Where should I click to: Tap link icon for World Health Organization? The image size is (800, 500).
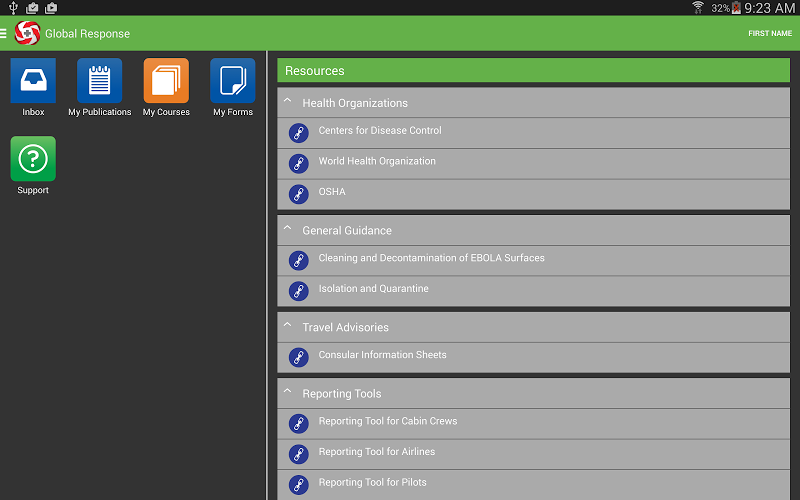click(298, 164)
